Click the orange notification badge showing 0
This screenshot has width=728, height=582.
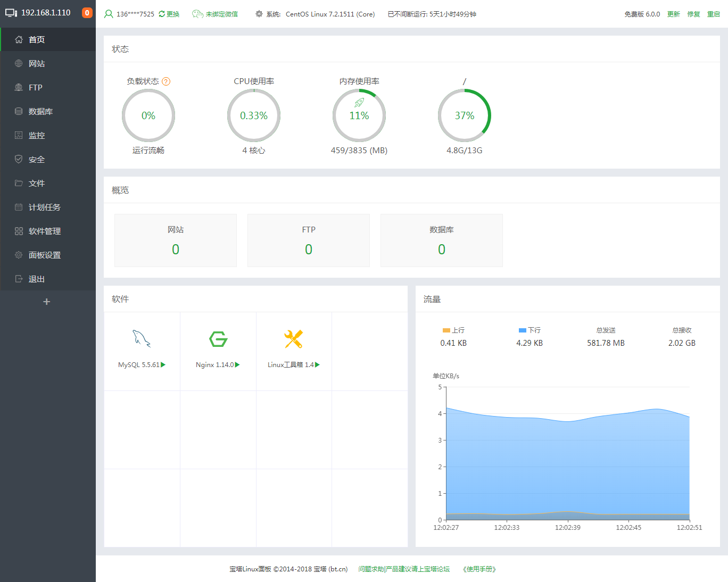pyautogui.click(x=87, y=13)
